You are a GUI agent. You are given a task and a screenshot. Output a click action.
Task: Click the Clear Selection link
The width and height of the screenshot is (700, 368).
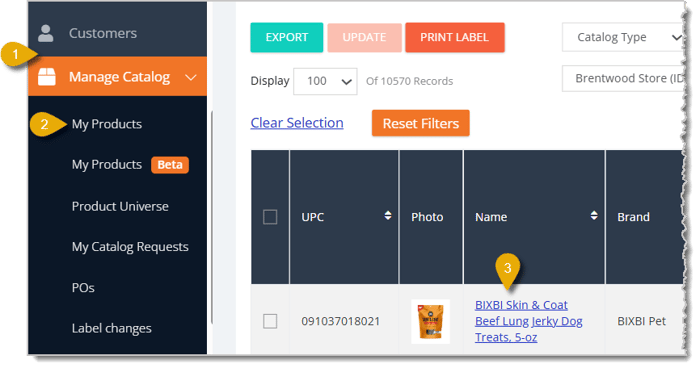(297, 123)
